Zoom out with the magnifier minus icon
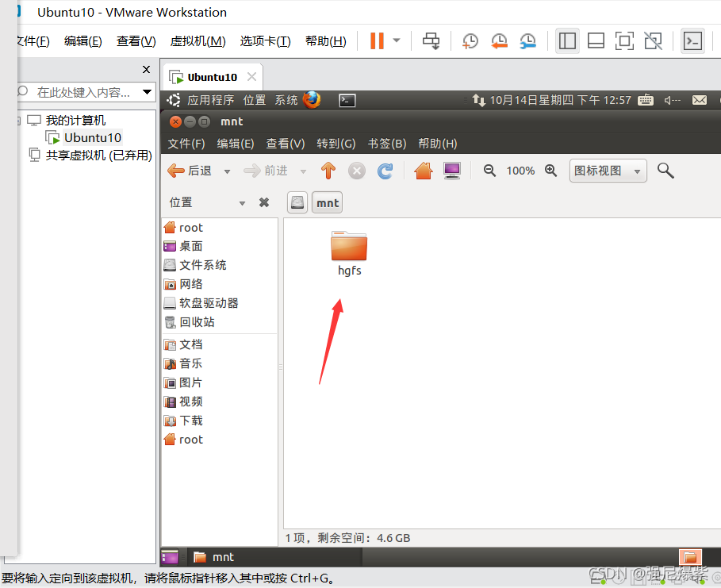This screenshot has width=721, height=588. [x=489, y=171]
